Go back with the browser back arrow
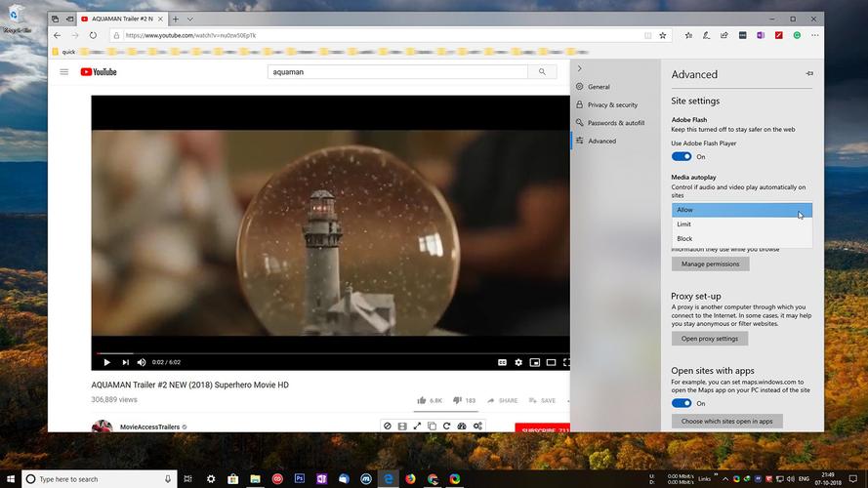The width and height of the screenshot is (868, 488). 57,35
